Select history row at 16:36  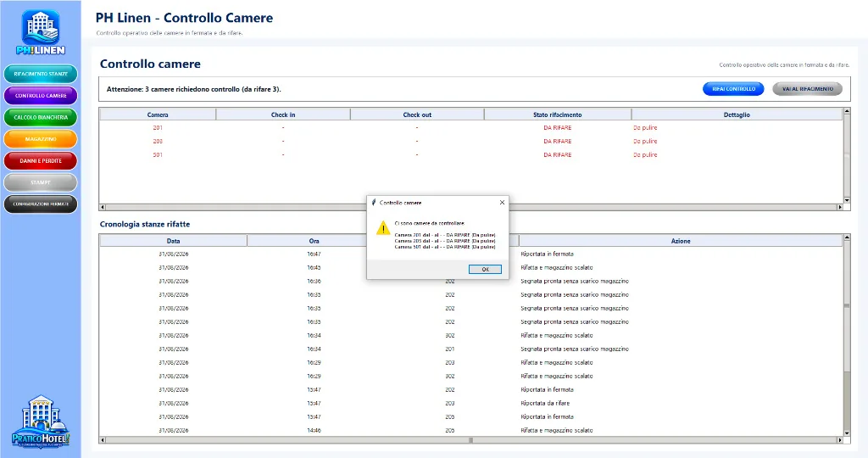[471, 282]
